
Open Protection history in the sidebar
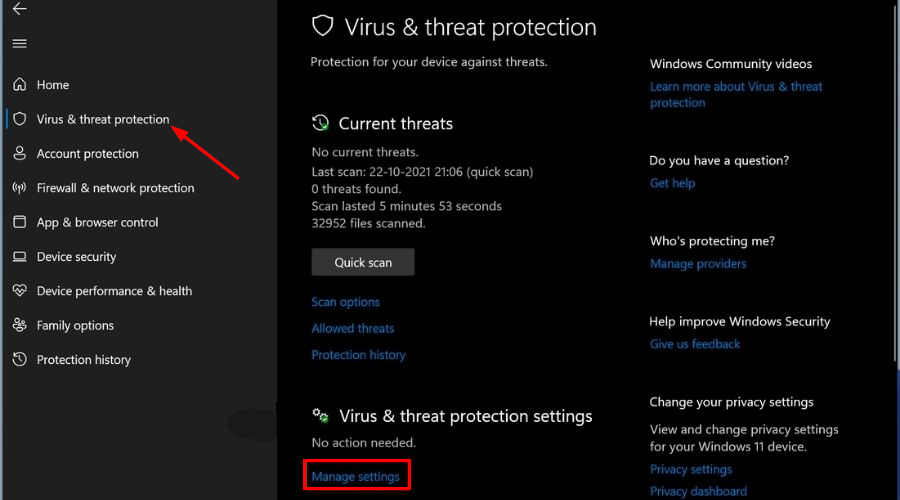click(84, 360)
